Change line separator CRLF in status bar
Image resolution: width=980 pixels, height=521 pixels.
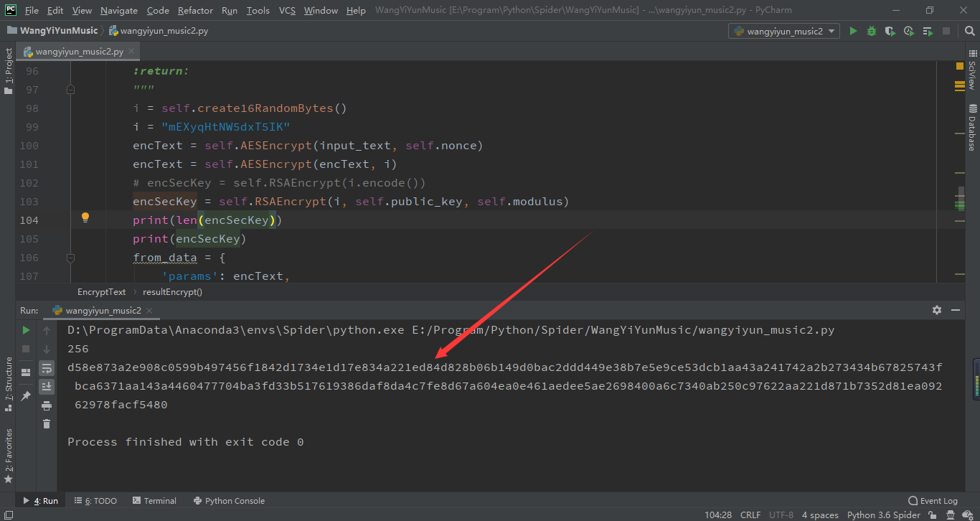coord(750,515)
